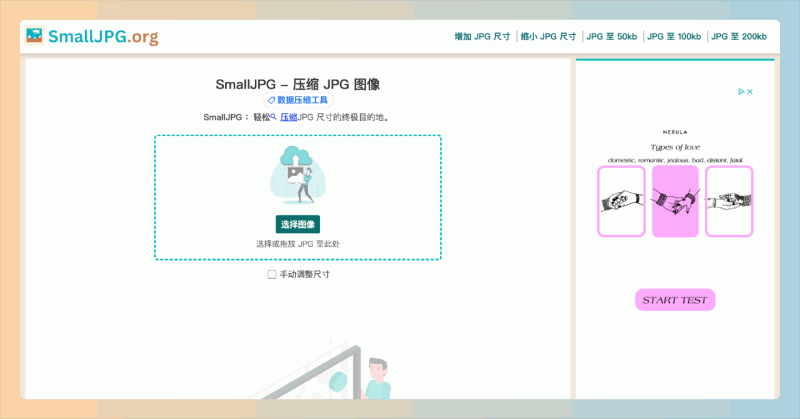Image resolution: width=800 pixels, height=419 pixels.
Task: Click the cloud upload illustration
Action: (x=298, y=175)
